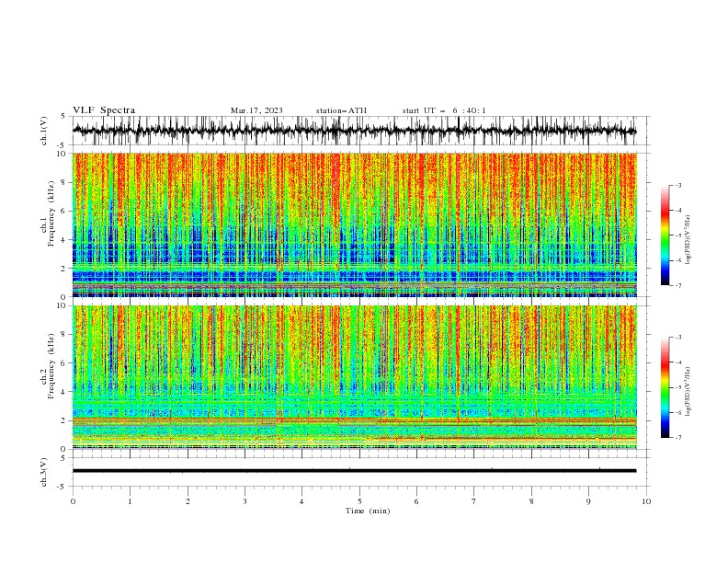728x563 pixels.
Task: Click the 'Time (min)' axis title
Action: pyautogui.click(x=368, y=511)
